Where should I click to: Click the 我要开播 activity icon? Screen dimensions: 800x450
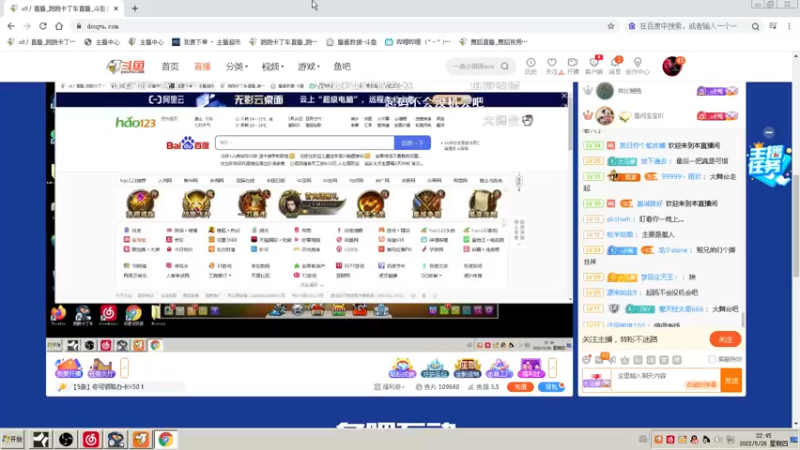[x=68, y=368]
